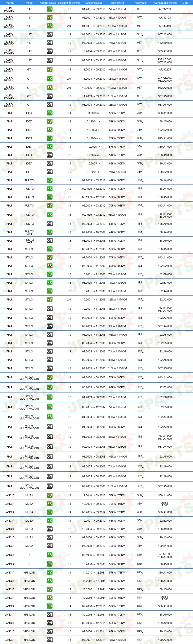Image resolution: width=193 pixels, height=644 pixels.
Task: Select the 119kW / 162KM power cell
Action: point(117,88)
